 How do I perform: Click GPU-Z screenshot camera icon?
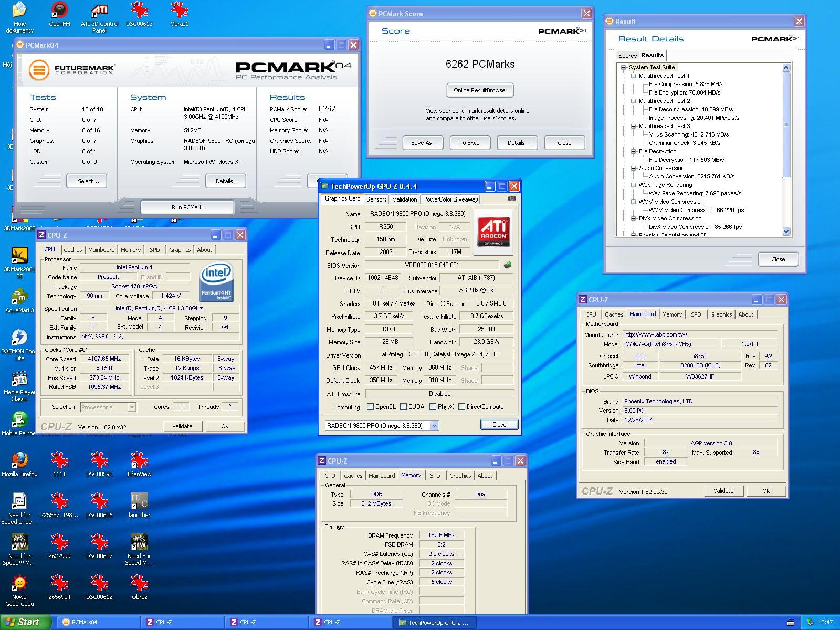[512, 198]
